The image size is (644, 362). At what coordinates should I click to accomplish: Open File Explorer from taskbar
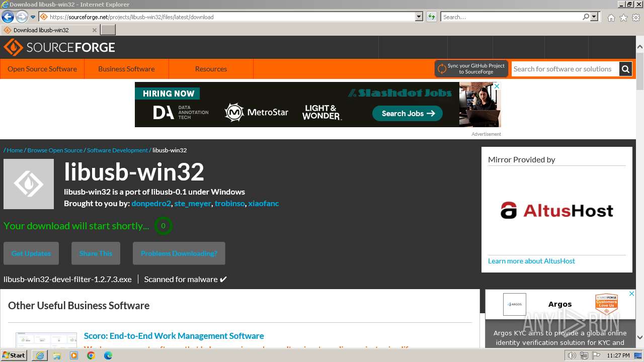click(x=57, y=355)
